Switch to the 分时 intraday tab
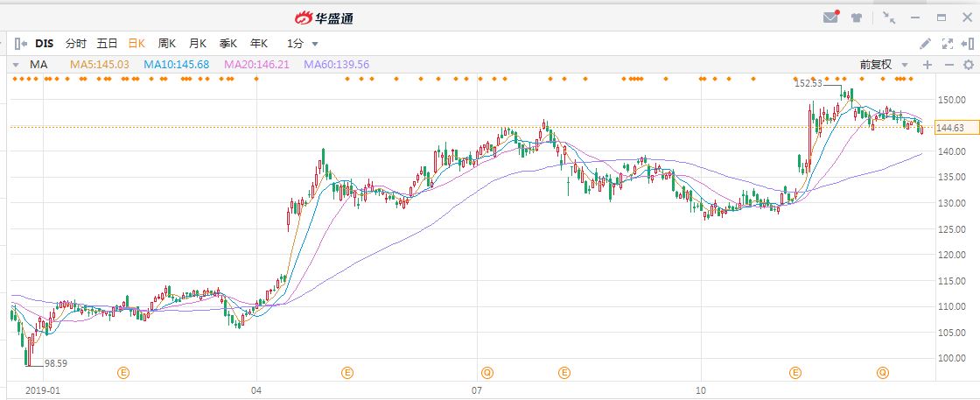 pos(76,43)
